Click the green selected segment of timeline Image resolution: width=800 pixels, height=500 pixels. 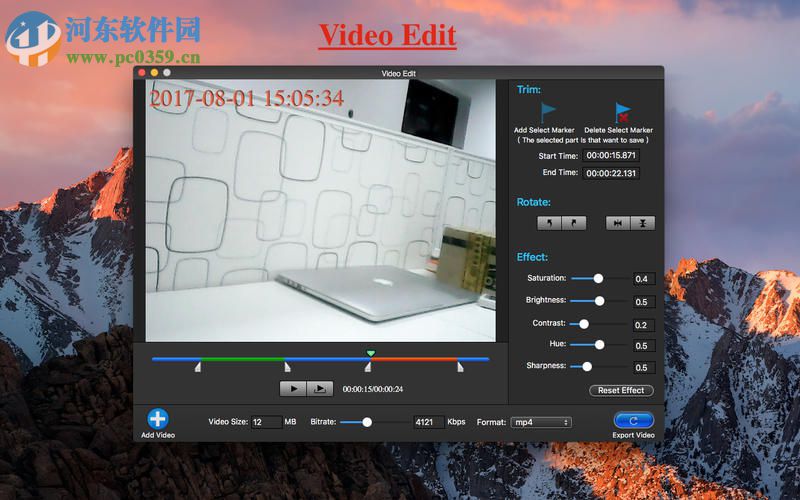[x=242, y=359]
